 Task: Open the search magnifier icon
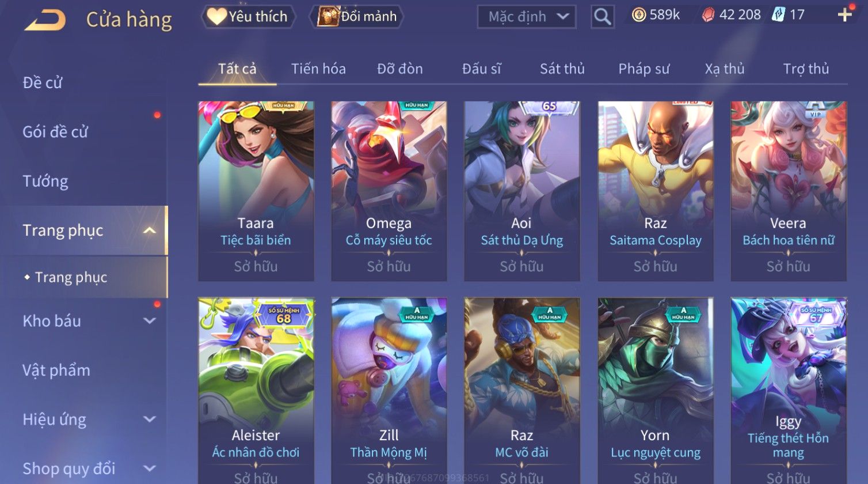[602, 17]
